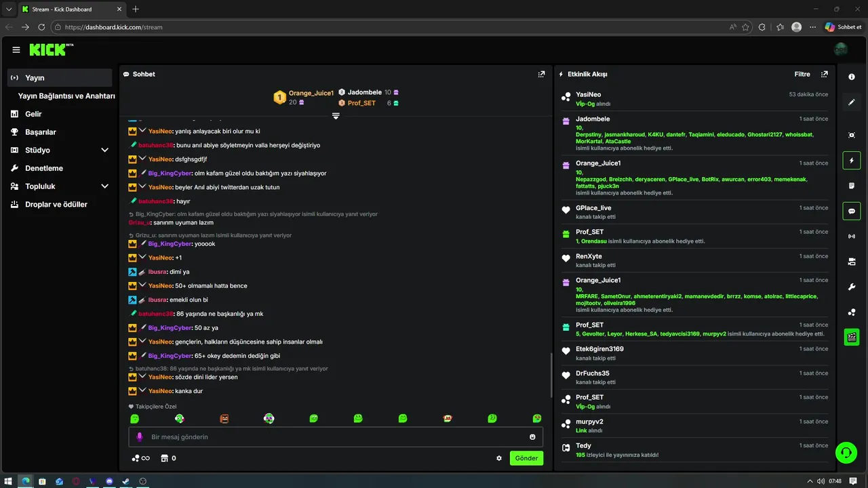The image size is (868, 488).
Task: Click the green clapperboard clip icon
Action: (852, 337)
